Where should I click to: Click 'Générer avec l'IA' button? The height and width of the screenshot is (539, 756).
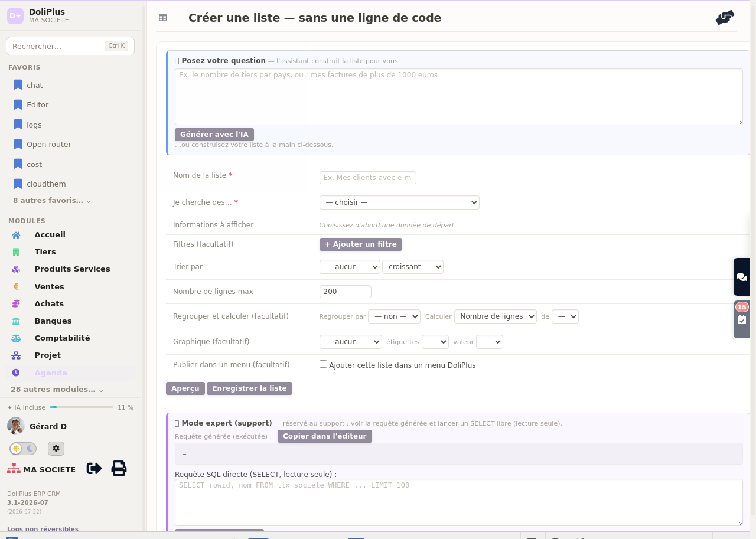[x=214, y=135]
